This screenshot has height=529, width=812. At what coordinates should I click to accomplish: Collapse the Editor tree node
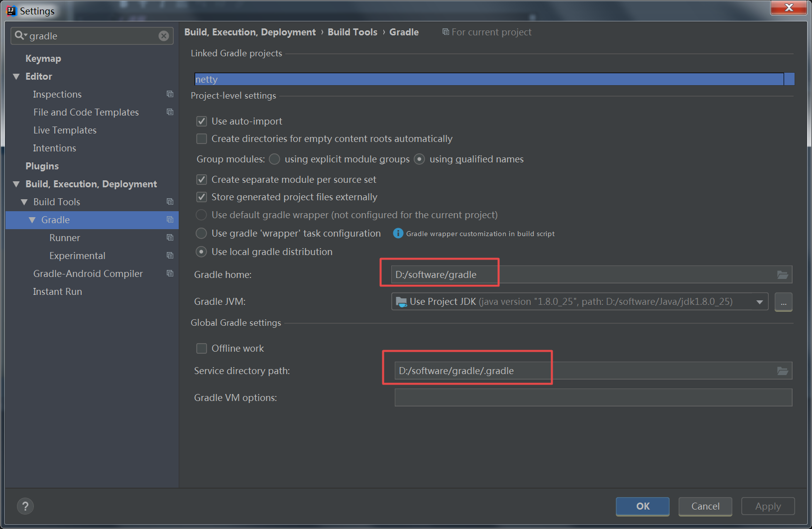16,76
